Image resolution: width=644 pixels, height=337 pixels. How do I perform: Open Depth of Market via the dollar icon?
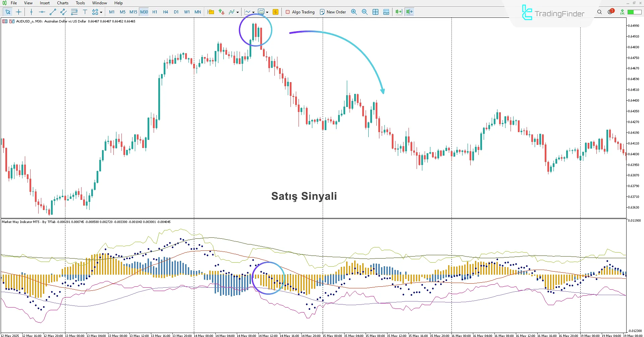click(276, 12)
